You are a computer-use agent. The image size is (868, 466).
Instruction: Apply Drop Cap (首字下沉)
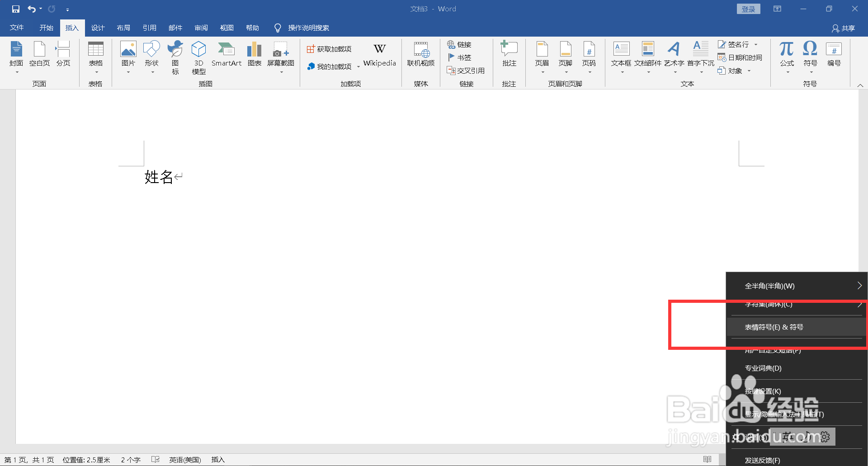(x=701, y=58)
